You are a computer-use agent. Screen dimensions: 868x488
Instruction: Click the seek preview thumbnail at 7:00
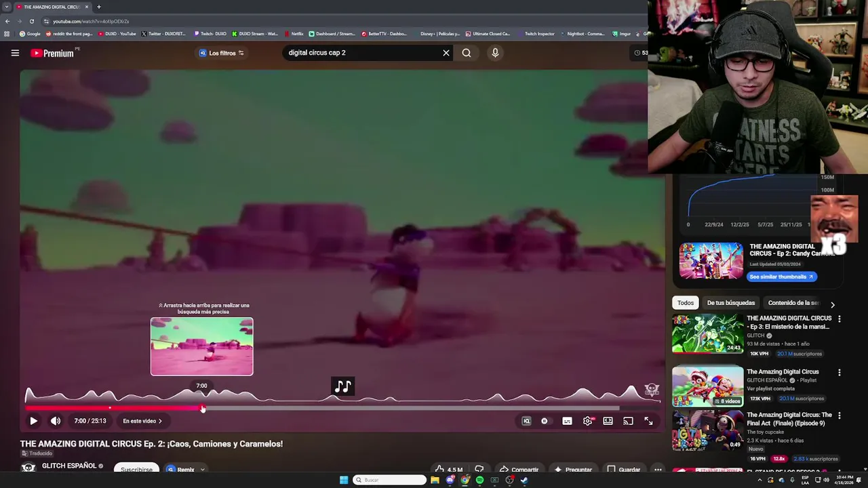coord(202,346)
